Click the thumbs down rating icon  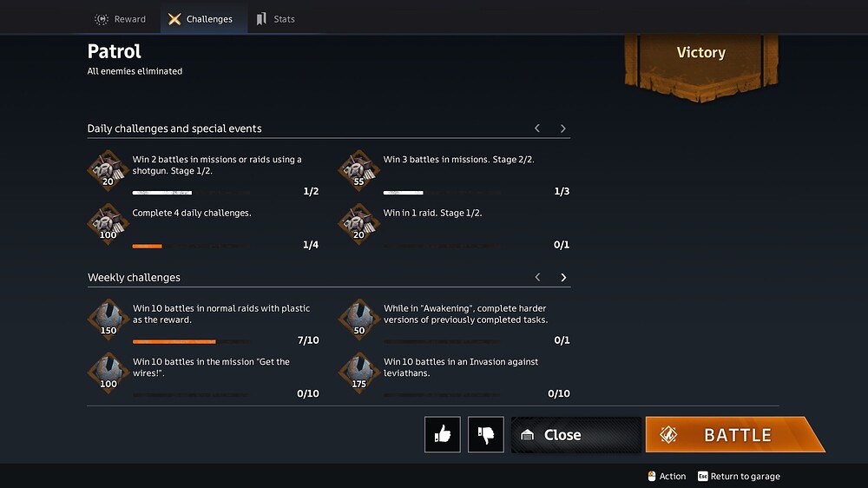tap(485, 434)
